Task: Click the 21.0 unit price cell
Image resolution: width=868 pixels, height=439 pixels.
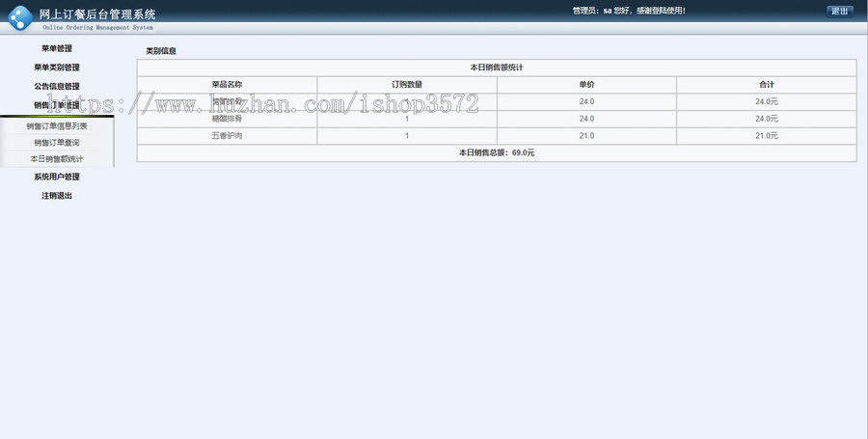Action: [586, 136]
